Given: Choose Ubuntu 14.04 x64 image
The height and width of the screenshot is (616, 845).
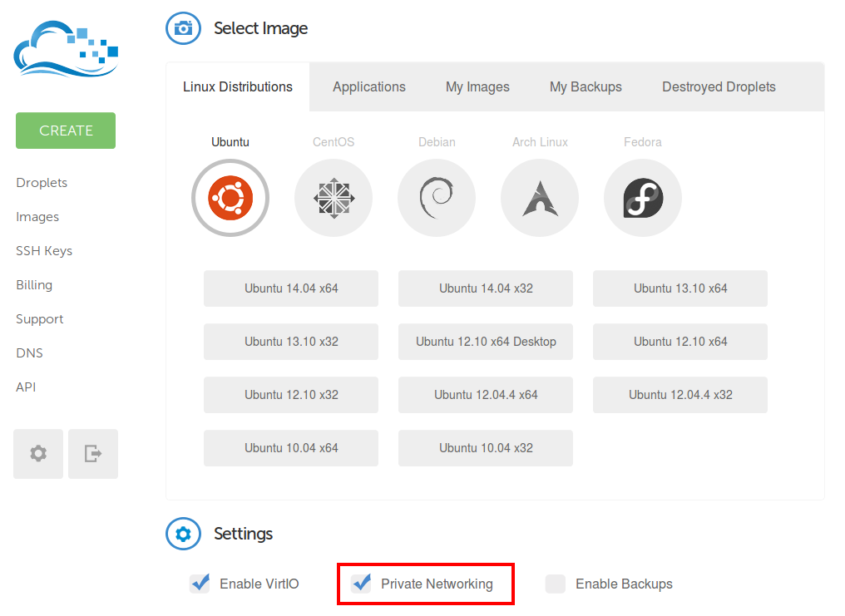Looking at the screenshot, I should [291, 288].
